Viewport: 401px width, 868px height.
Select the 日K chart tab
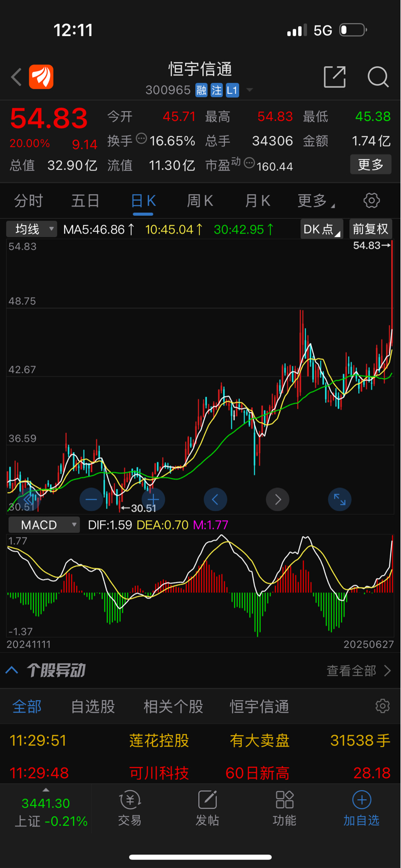coord(143,201)
